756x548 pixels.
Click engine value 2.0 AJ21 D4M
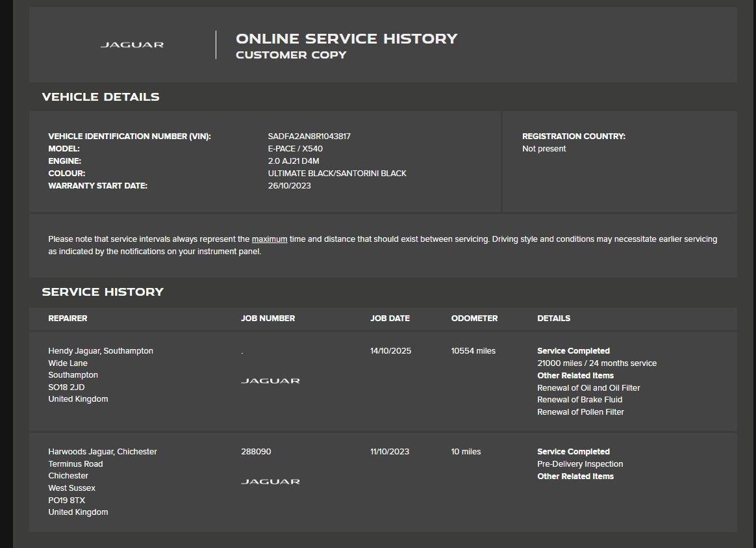[x=294, y=161]
